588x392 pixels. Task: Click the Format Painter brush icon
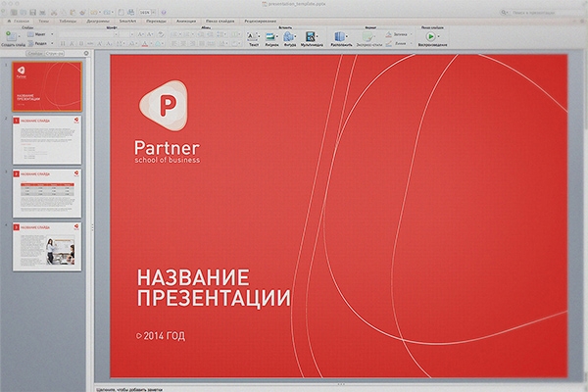(x=82, y=13)
